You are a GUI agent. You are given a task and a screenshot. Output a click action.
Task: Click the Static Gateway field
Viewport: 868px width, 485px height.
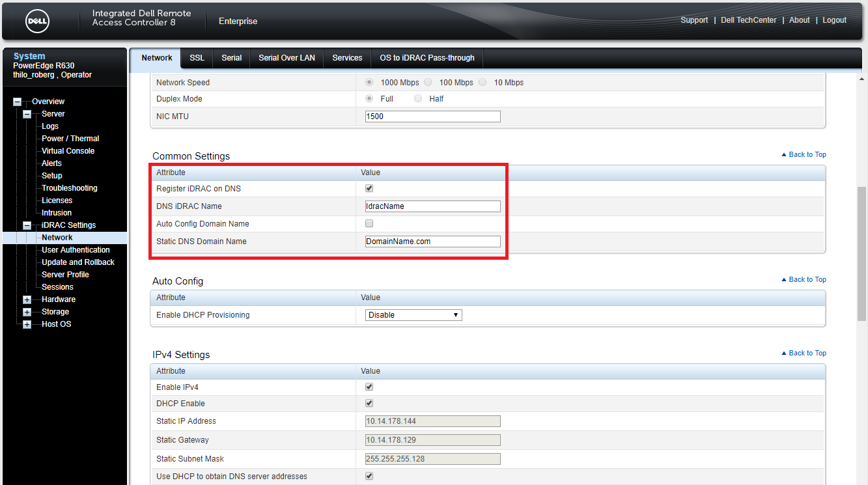[x=433, y=440]
